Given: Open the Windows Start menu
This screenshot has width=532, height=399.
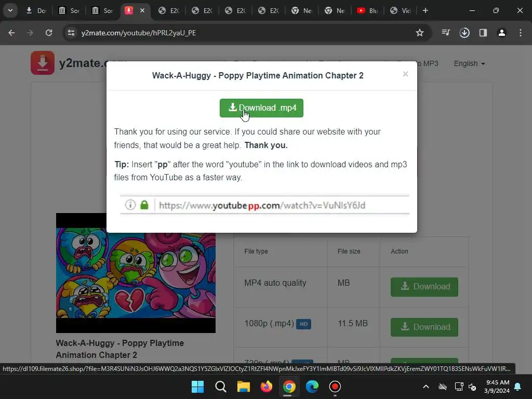Looking at the screenshot, I should tap(197, 387).
